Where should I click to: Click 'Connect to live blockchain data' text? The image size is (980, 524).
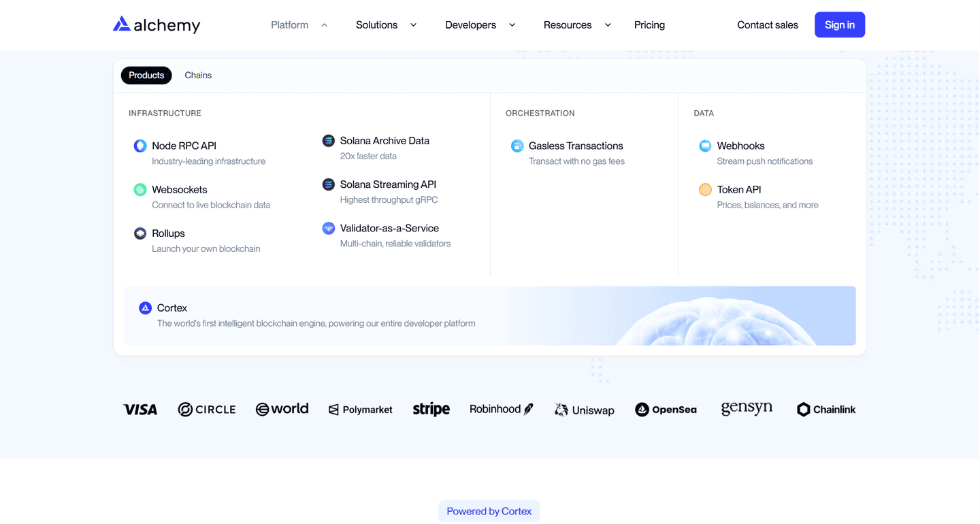pos(211,205)
